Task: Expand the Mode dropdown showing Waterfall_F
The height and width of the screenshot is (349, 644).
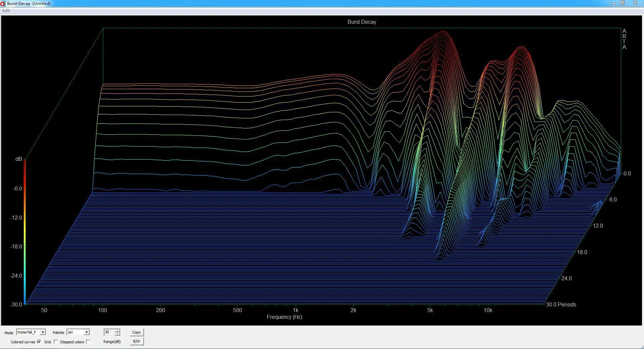Action: tap(43, 332)
